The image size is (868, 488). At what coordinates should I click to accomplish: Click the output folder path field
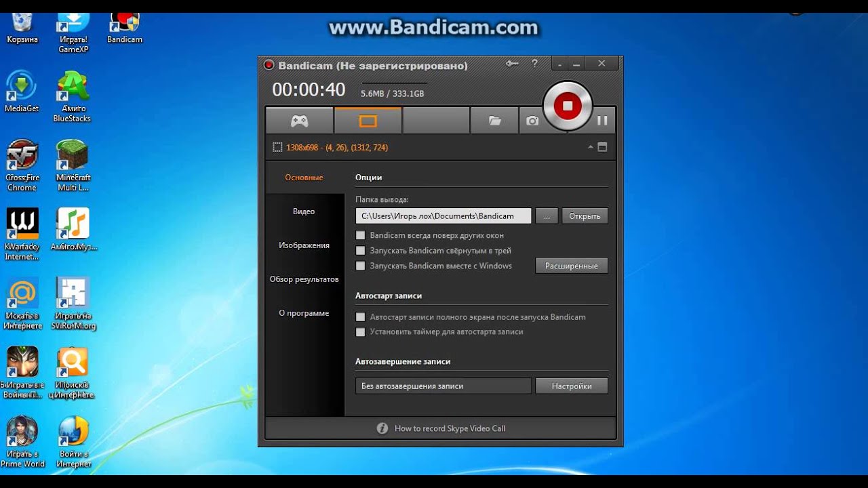tap(443, 216)
